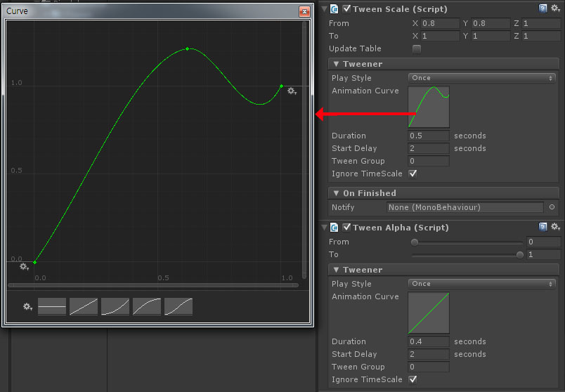
Task: Click the Notify None (MonoBehaviour) field
Action: point(465,207)
